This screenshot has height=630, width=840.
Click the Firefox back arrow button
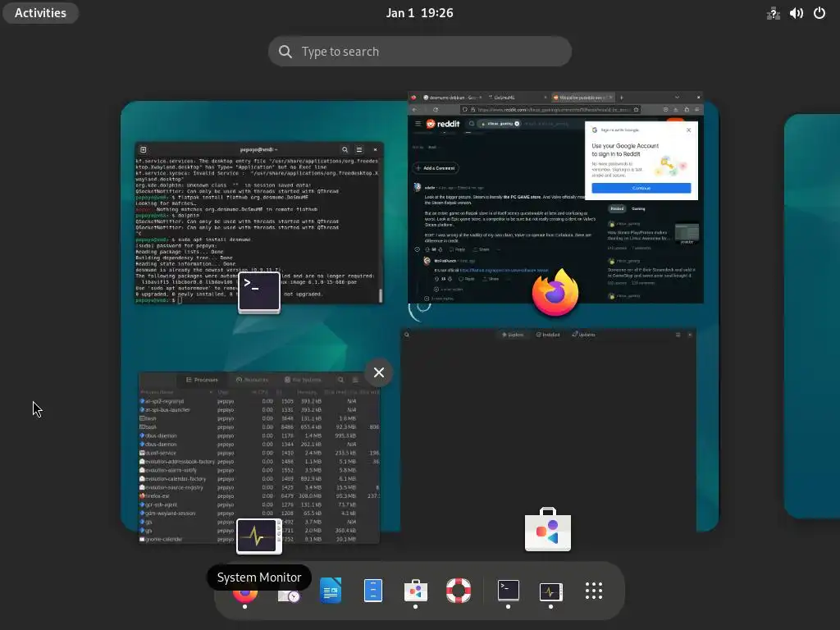[414, 110]
